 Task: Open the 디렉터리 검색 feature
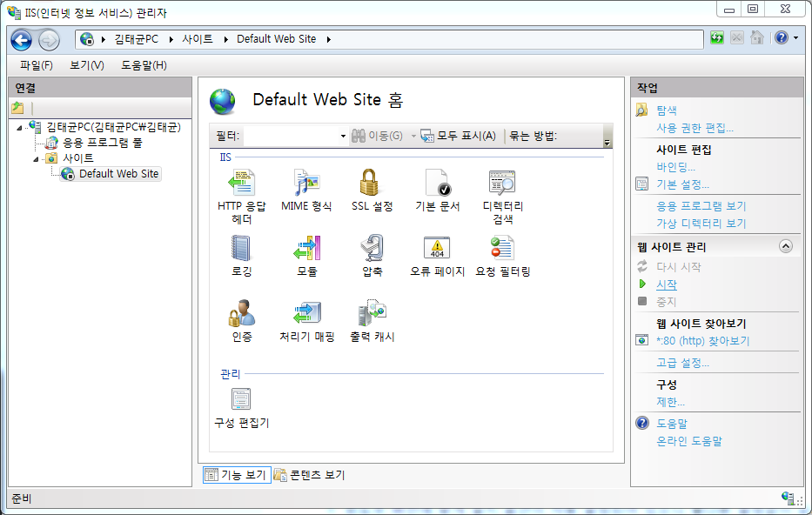502,196
